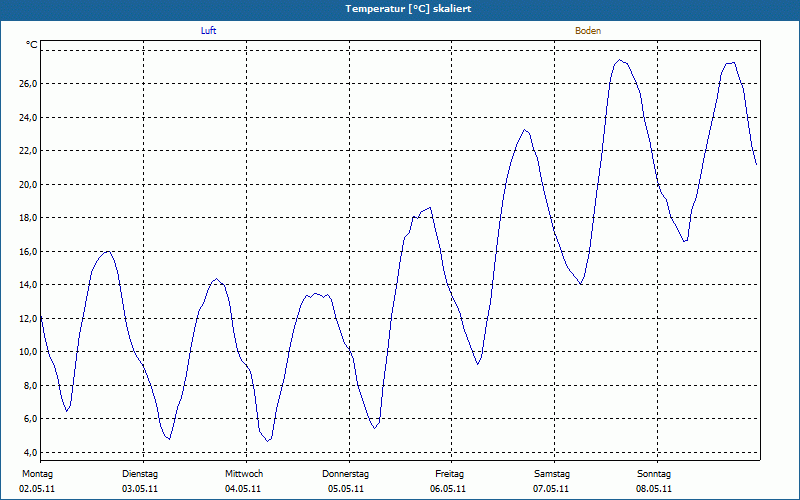Click the 4,0 y-axis value

tap(31, 453)
